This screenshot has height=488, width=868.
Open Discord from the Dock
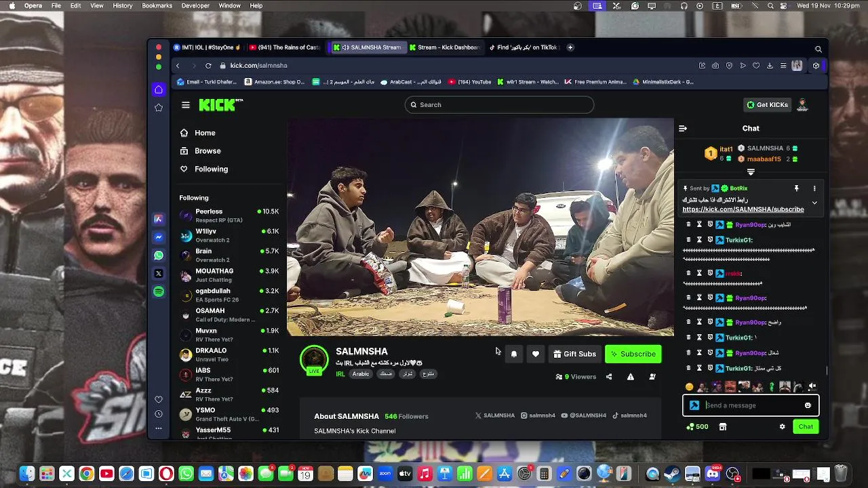pos(713,474)
